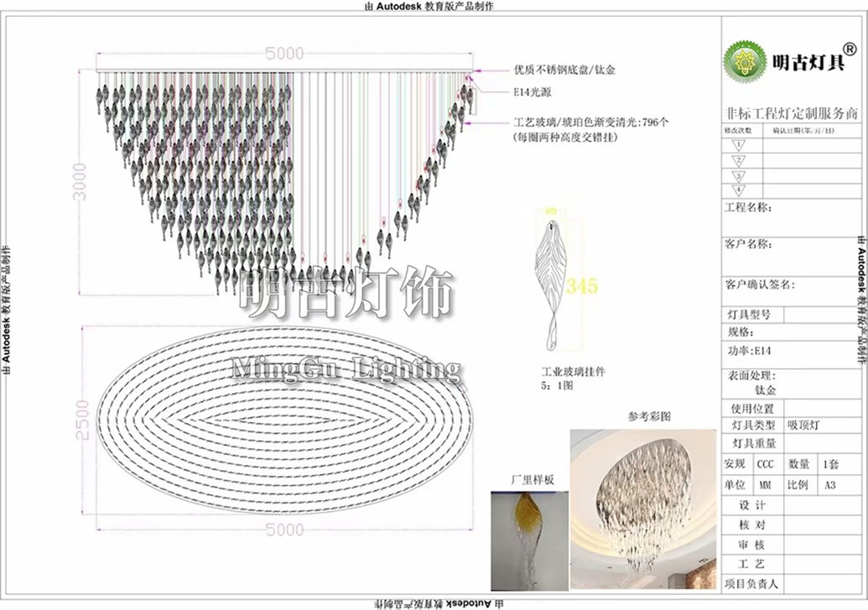Screen dimensions: 868x610
Task: Click the 单位 label cell
Action: [735, 485]
